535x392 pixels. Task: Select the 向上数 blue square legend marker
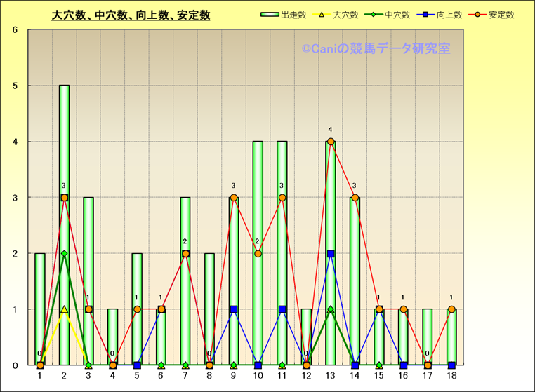(x=428, y=15)
